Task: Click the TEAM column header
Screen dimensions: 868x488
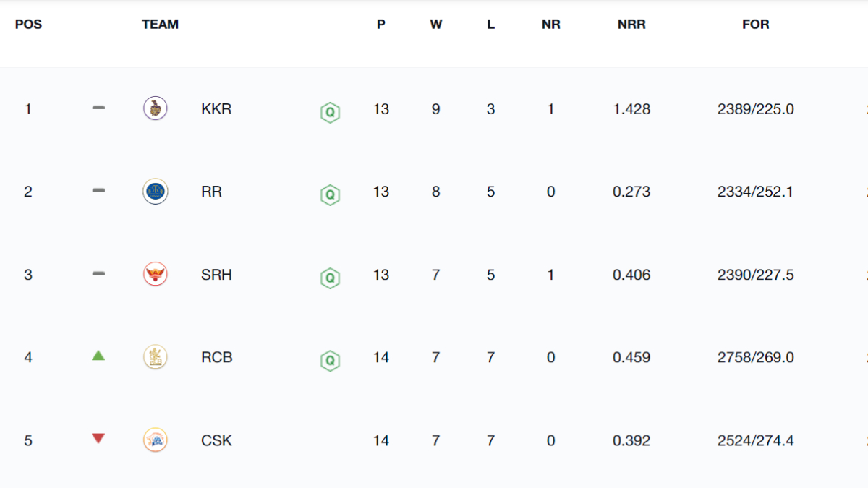Action: 160,25
